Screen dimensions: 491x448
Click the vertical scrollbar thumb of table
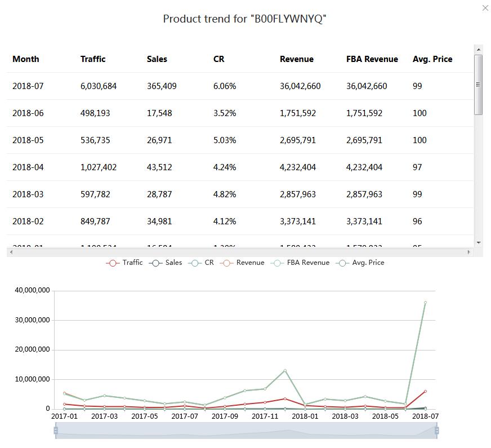[x=479, y=85]
